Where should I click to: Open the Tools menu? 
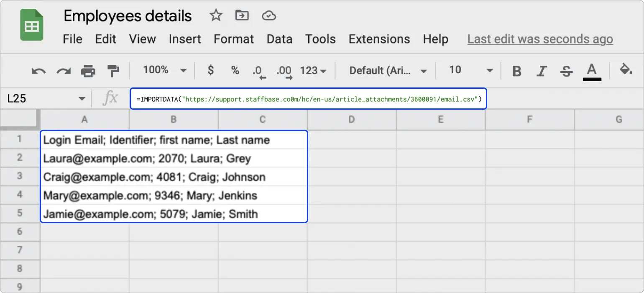click(x=320, y=39)
